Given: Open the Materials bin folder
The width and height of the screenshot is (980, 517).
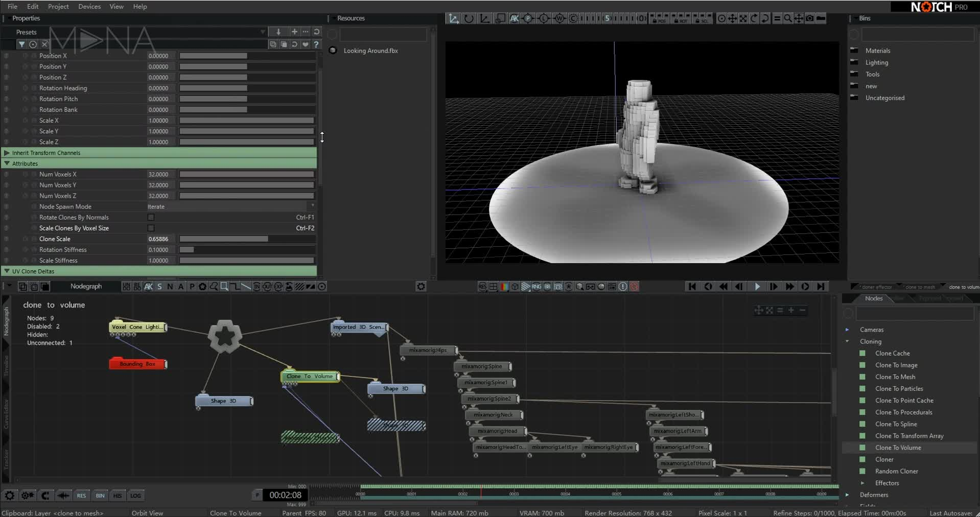Looking at the screenshot, I should tap(877, 51).
